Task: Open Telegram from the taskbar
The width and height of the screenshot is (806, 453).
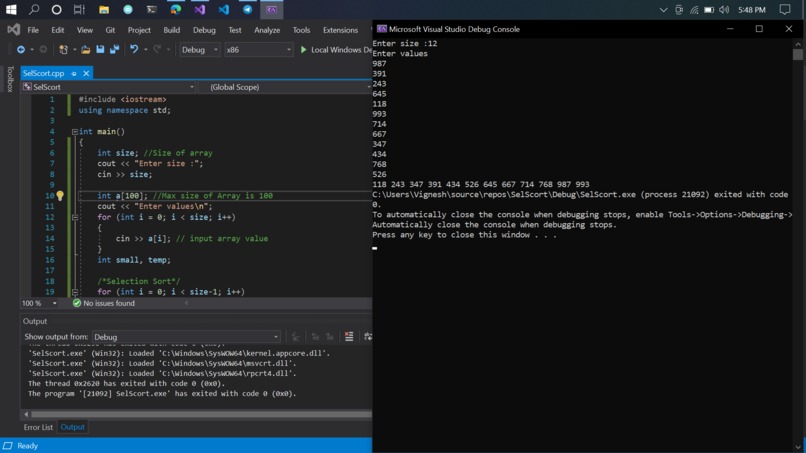Action: click(247, 9)
